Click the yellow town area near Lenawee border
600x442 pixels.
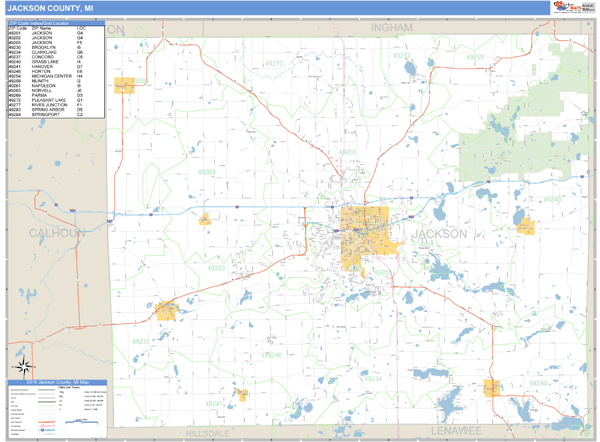[x=491, y=387]
